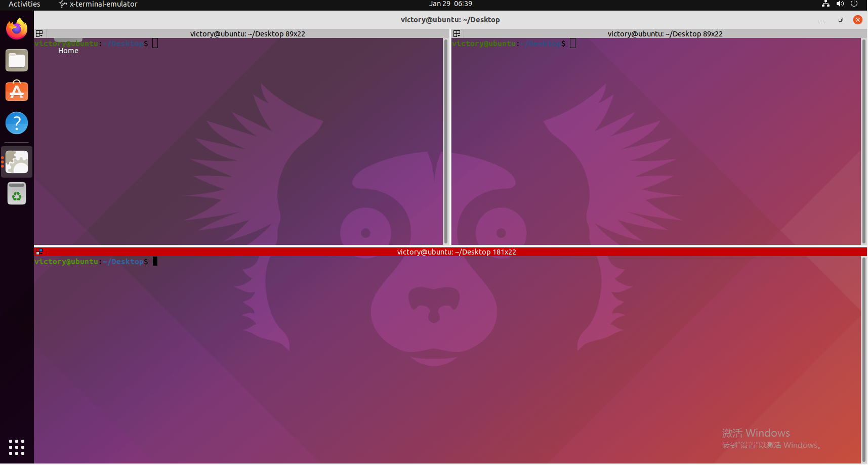Image resolution: width=868 pixels, height=465 pixels.
Task: Click the prompt in the bottom terminal pane
Action: (91, 262)
